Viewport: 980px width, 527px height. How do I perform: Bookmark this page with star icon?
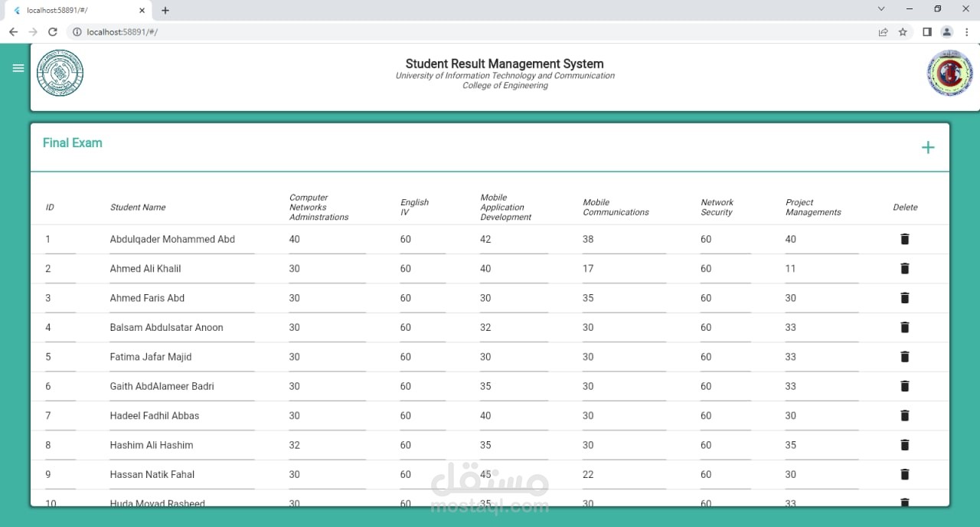click(903, 32)
